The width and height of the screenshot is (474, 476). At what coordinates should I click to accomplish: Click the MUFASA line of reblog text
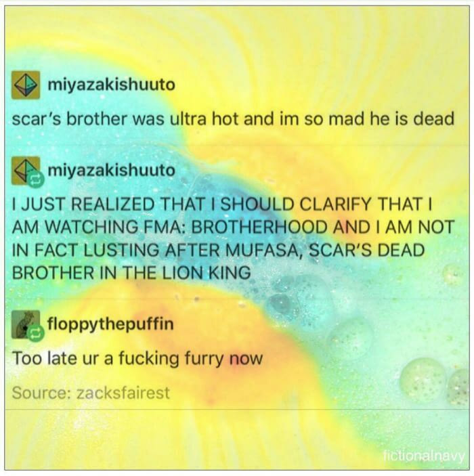218,250
